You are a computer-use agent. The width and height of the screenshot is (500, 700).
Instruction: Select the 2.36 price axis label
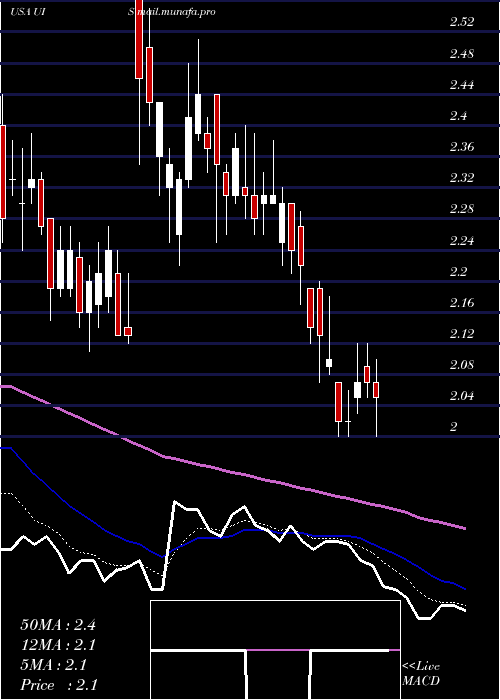coord(462,147)
